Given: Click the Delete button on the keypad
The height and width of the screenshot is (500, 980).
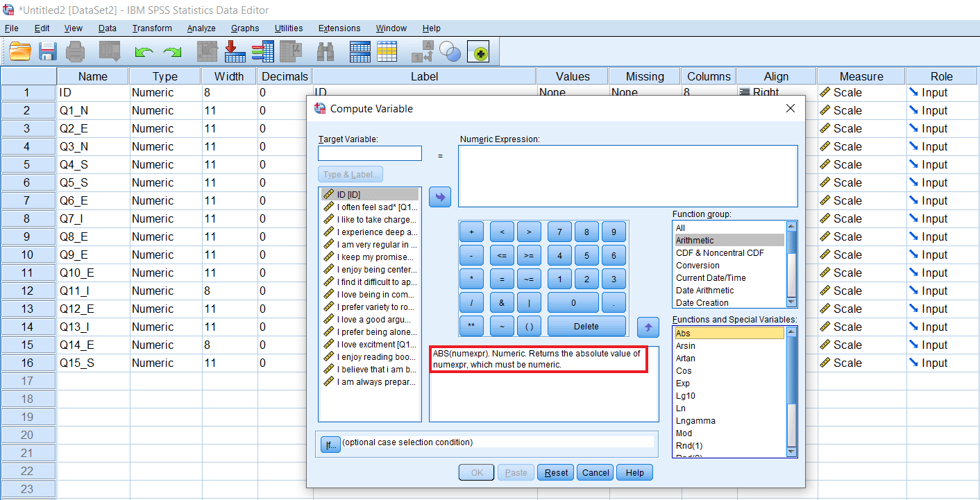Looking at the screenshot, I should (x=586, y=326).
